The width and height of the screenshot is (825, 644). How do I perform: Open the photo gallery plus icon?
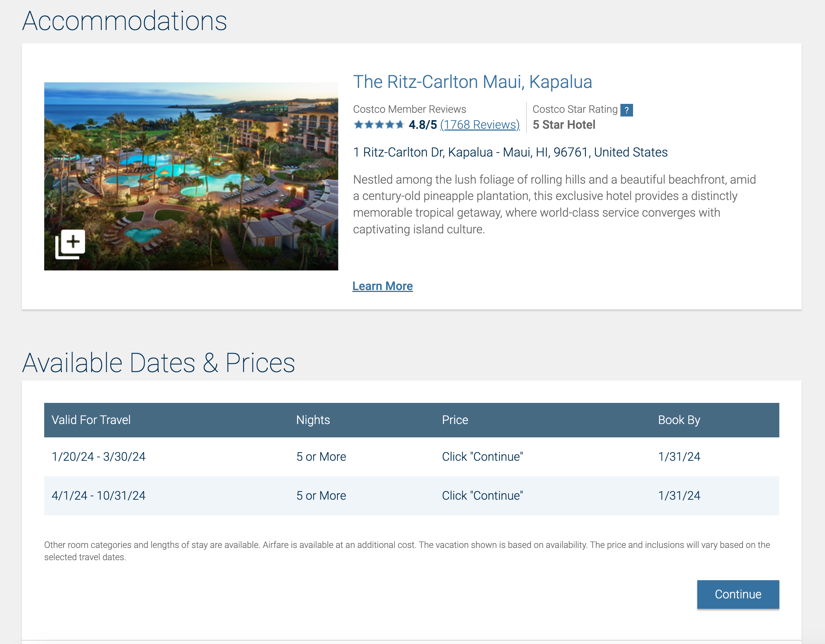(x=70, y=244)
